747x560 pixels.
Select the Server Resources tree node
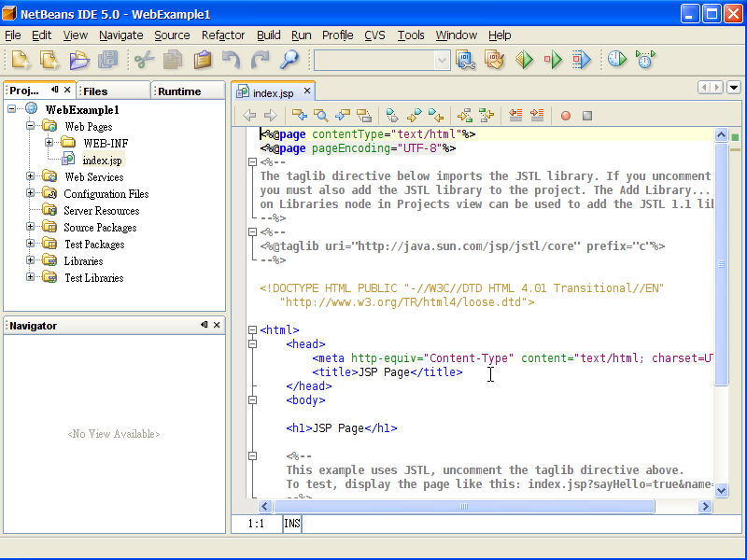(x=102, y=211)
